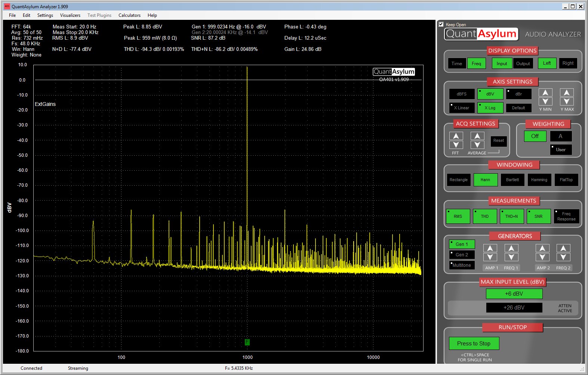Set Y axis units to dBV
This screenshot has height=375, width=588.
pyautogui.click(x=490, y=94)
